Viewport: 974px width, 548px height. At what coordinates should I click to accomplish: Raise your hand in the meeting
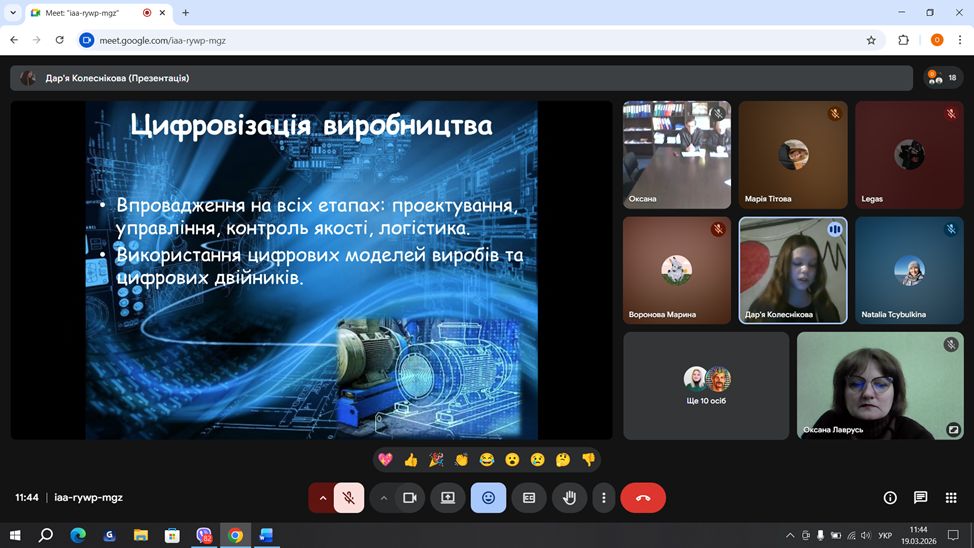[569, 497]
